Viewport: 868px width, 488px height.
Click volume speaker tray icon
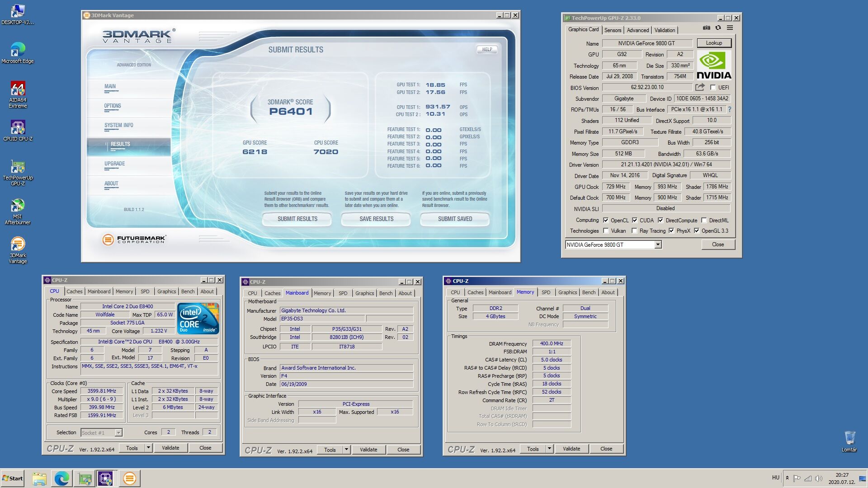(818, 478)
